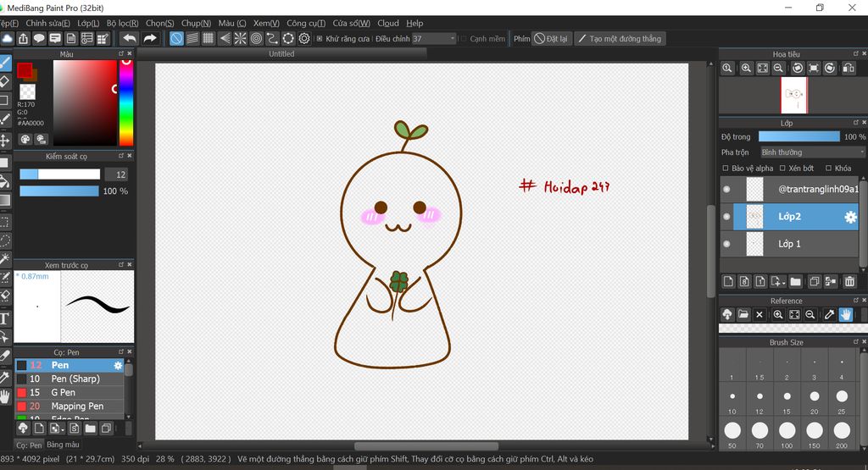Pick brush size 100 preset
Image resolution: width=868 pixels, height=470 pixels.
click(787, 435)
